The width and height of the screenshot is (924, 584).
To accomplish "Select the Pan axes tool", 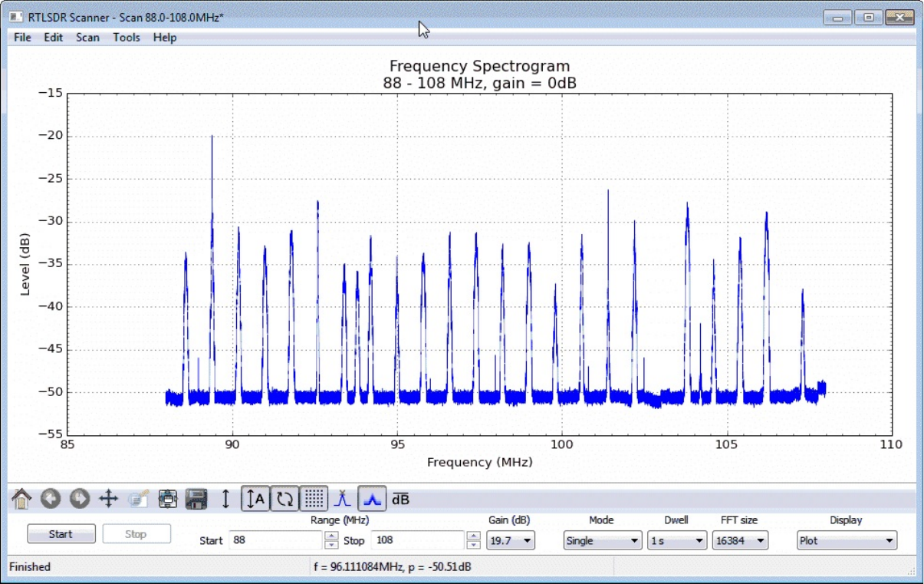I will [x=109, y=500].
